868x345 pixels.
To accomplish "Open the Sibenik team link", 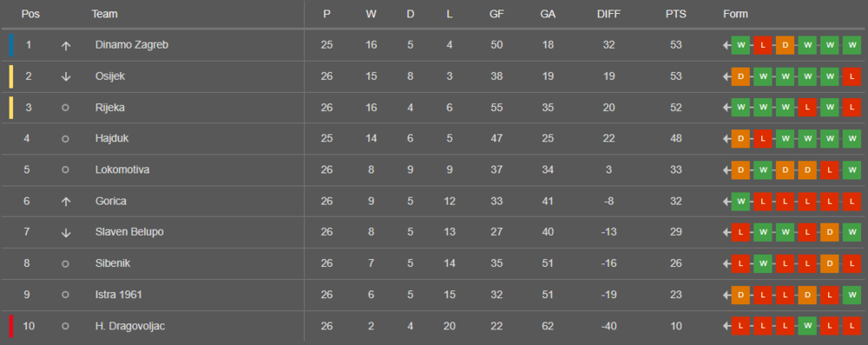I will (x=113, y=263).
